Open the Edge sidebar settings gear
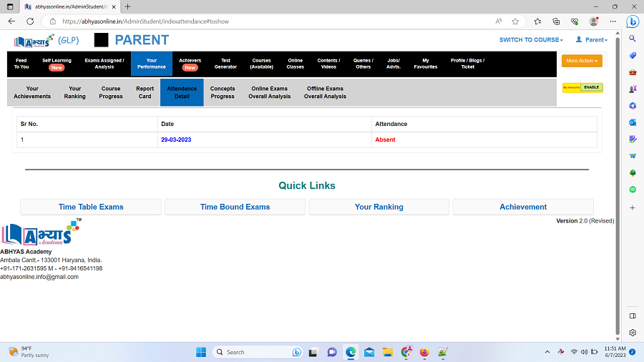 coord(633,333)
